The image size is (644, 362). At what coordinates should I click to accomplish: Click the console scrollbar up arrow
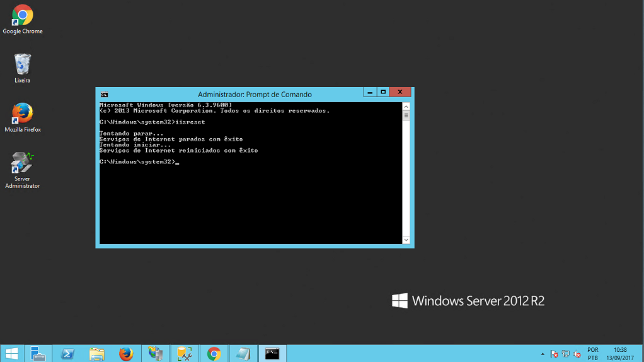click(x=406, y=107)
